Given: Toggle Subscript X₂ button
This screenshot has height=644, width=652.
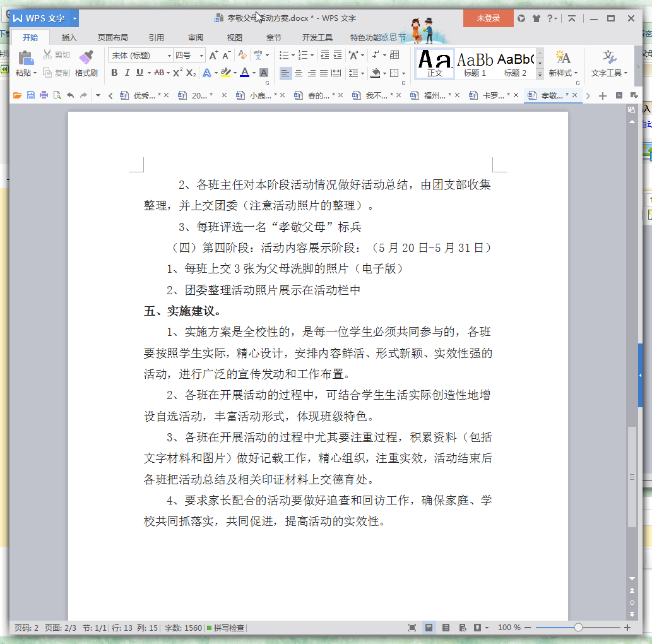Looking at the screenshot, I should pyautogui.click(x=191, y=73).
